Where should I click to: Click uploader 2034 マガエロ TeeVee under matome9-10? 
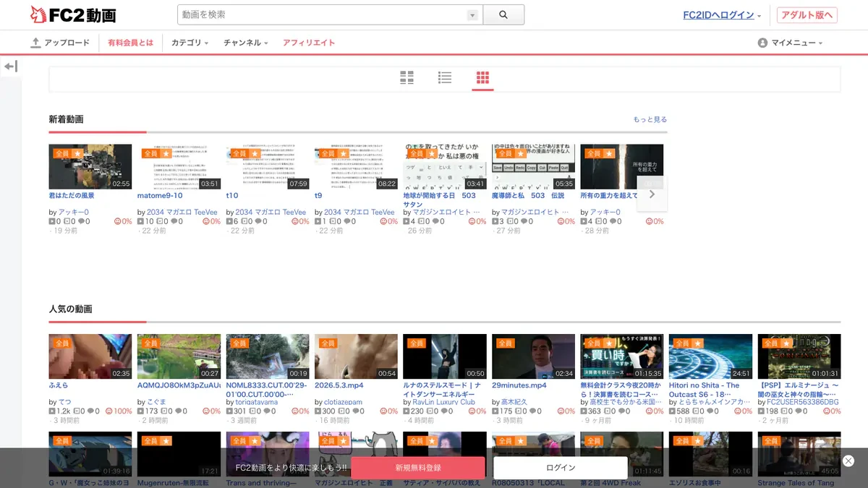pos(182,213)
